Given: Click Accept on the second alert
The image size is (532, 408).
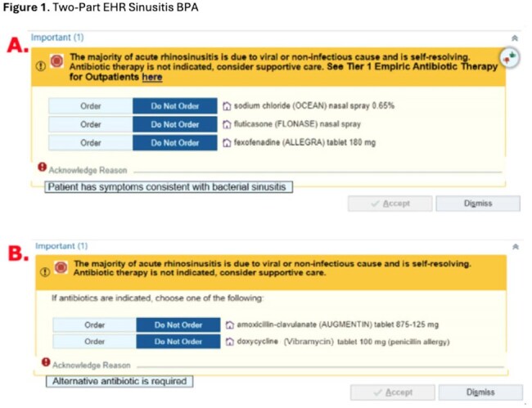Looking at the screenshot, I should [x=393, y=392].
